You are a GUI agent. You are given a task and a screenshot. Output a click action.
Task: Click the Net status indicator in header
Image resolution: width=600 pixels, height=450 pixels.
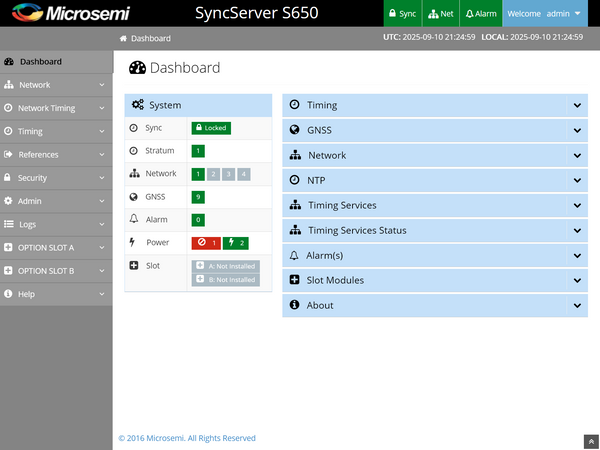click(x=440, y=13)
